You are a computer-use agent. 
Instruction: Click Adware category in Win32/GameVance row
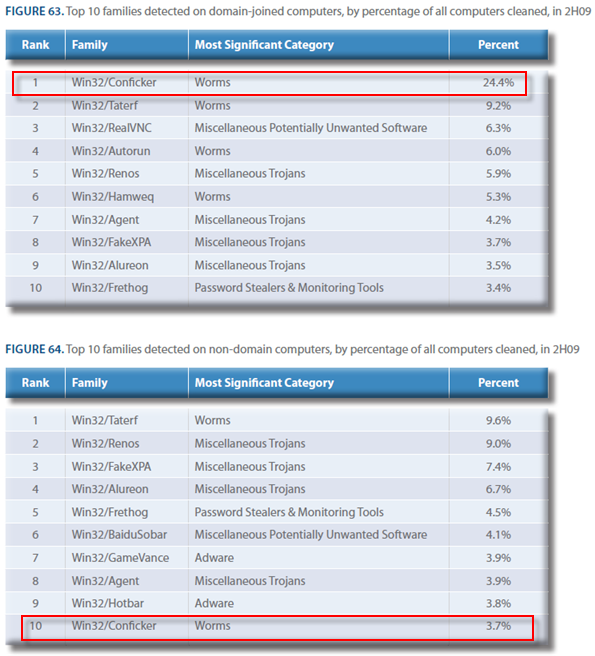[x=214, y=558]
